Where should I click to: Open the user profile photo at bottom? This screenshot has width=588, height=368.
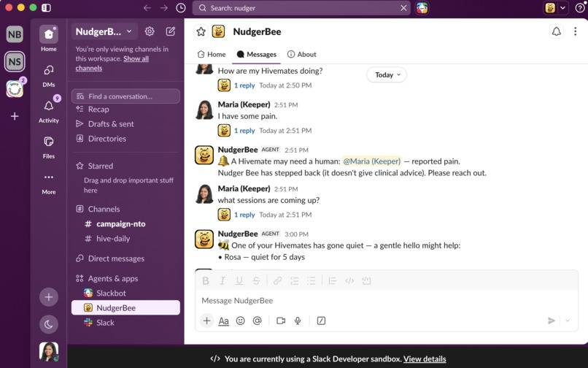[49, 351]
